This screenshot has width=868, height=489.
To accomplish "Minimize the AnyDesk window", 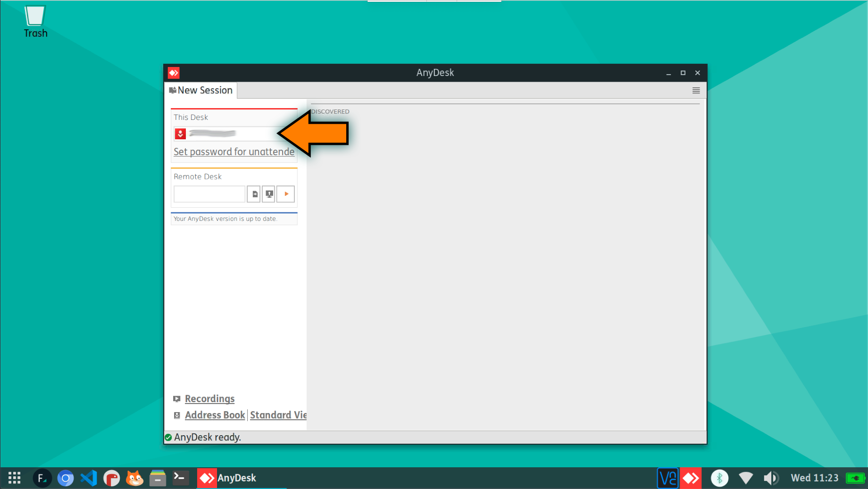I will point(668,73).
